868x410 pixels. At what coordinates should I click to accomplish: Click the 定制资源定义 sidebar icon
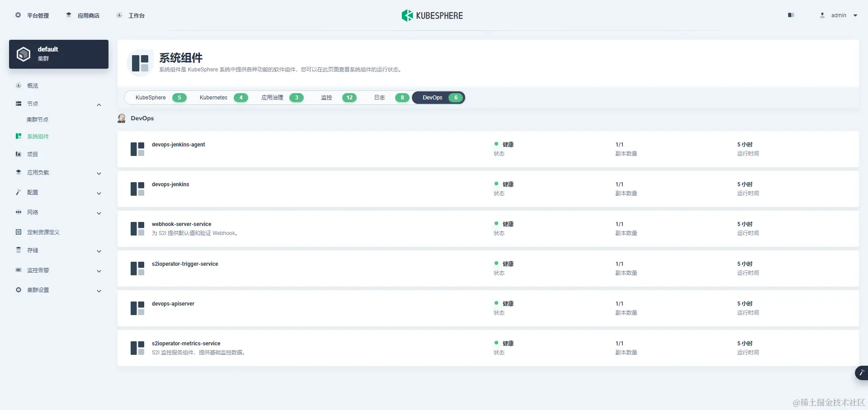pyautogui.click(x=19, y=232)
